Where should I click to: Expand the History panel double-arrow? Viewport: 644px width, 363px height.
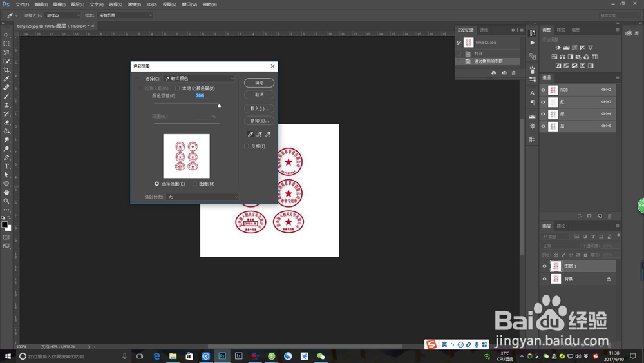[x=513, y=30]
